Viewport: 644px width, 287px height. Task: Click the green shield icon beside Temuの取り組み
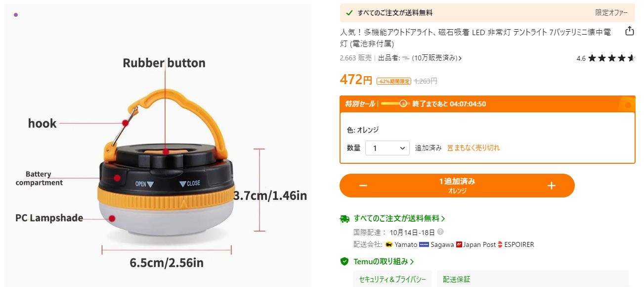(x=344, y=261)
